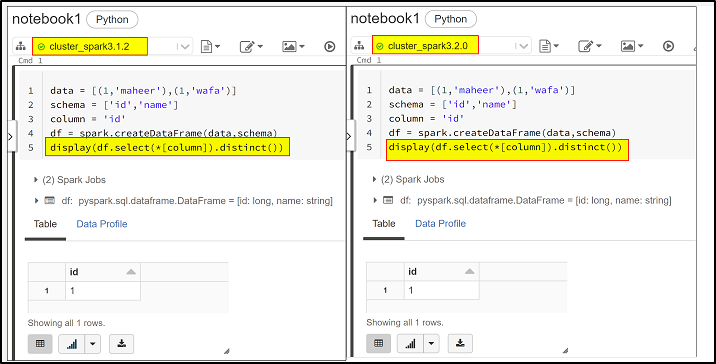The width and height of the screenshot is (716, 364).
Task: Open the File menu icon in right notebook
Action: coord(549,46)
